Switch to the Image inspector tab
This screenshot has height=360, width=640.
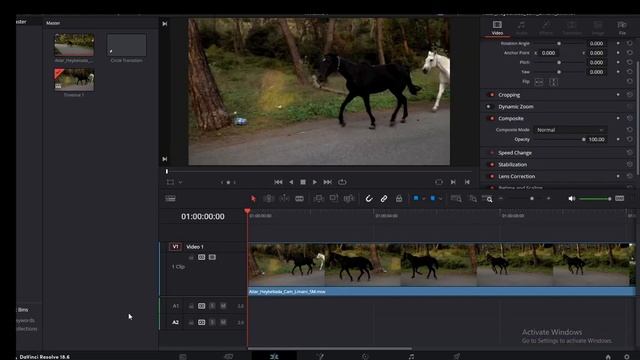(x=598, y=28)
